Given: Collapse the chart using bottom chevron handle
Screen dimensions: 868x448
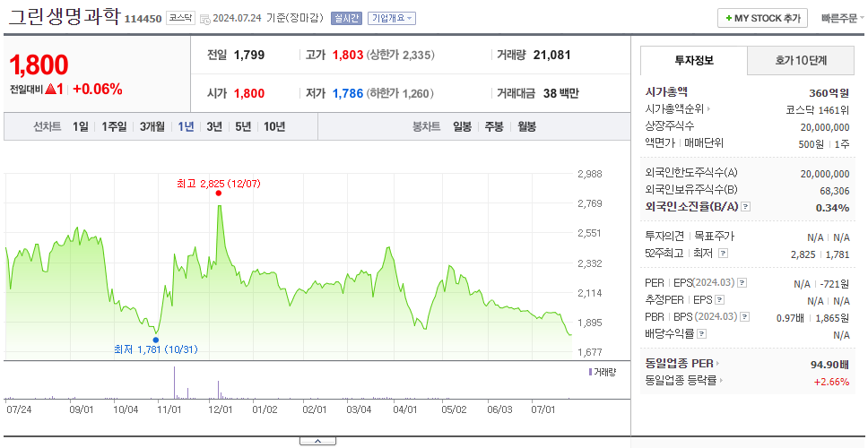Looking at the screenshot, I should [x=317, y=441].
